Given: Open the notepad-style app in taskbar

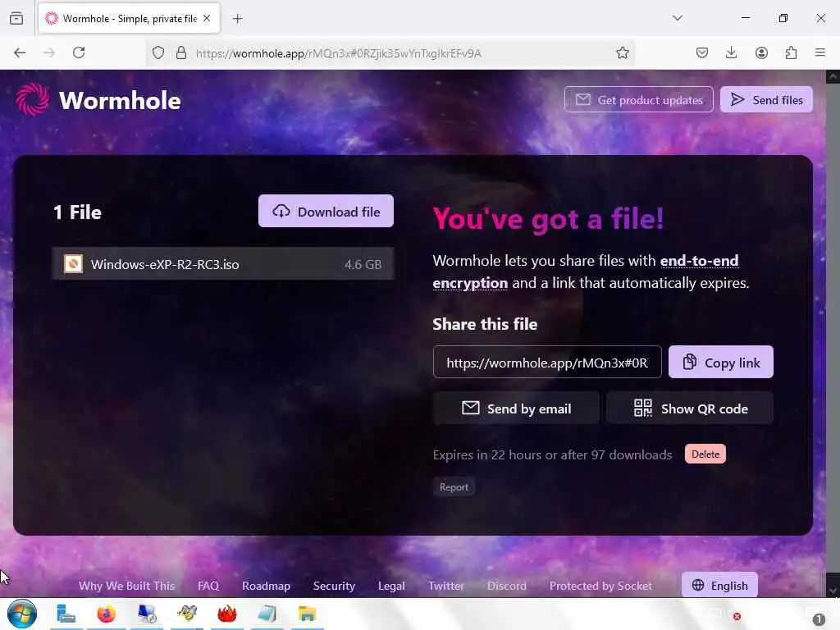Looking at the screenshot, I should 267,614.
